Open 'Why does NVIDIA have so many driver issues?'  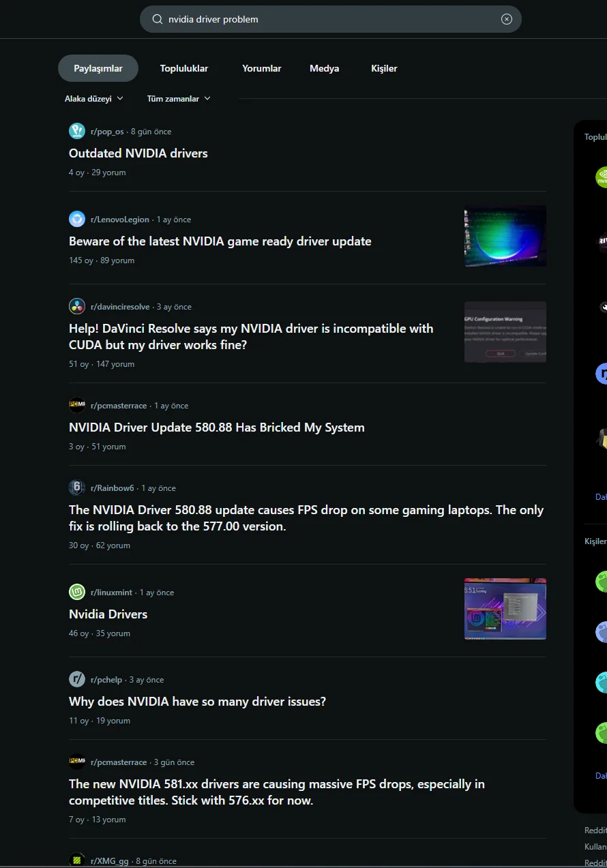tap(198, 702)
